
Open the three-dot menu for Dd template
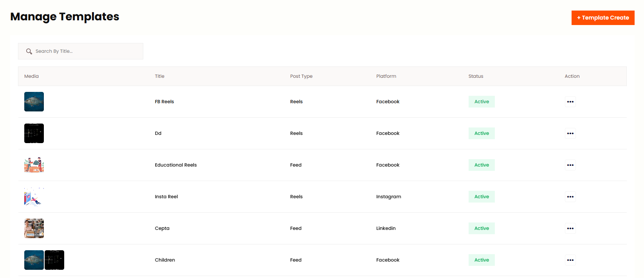pos(570,133)
